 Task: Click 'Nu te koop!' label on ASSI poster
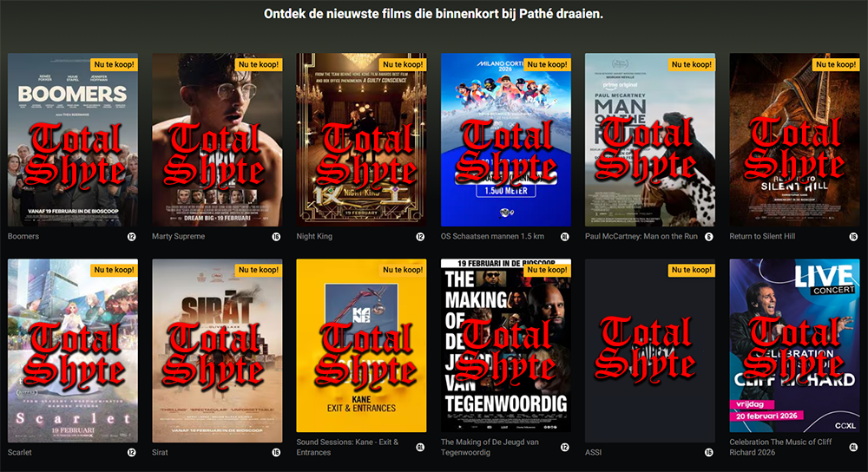[x=692, y=270]
